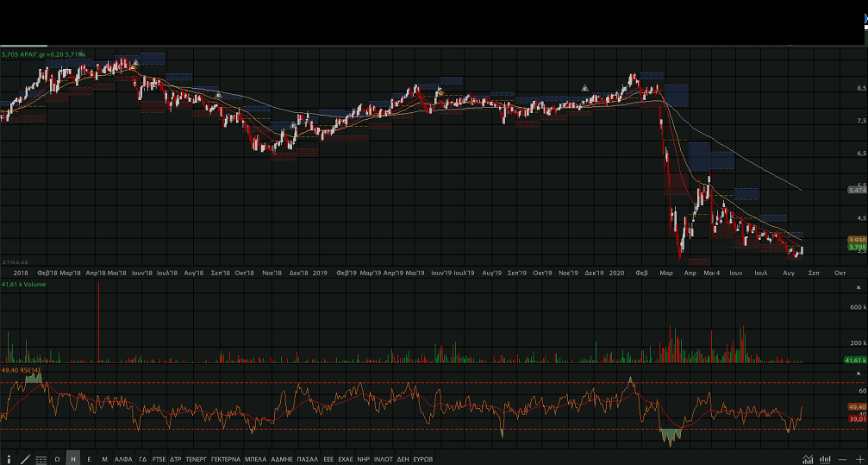Click the RSI(14) indicator label
Viewport: 868px width, 465px height.
[23, 370]
